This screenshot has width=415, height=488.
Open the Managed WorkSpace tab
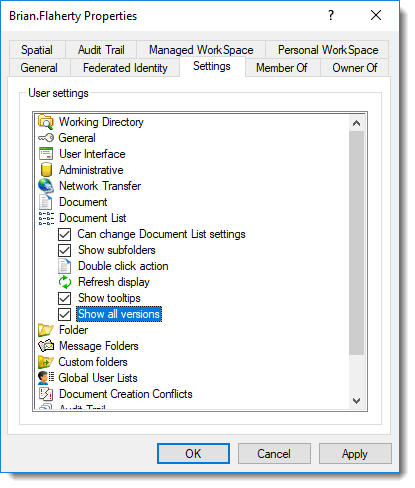point(201,50)
